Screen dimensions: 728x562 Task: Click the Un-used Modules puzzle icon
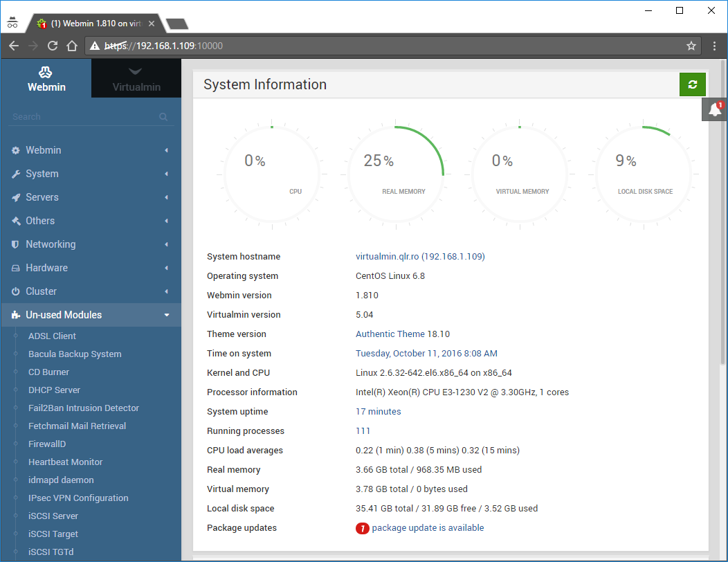16,315
